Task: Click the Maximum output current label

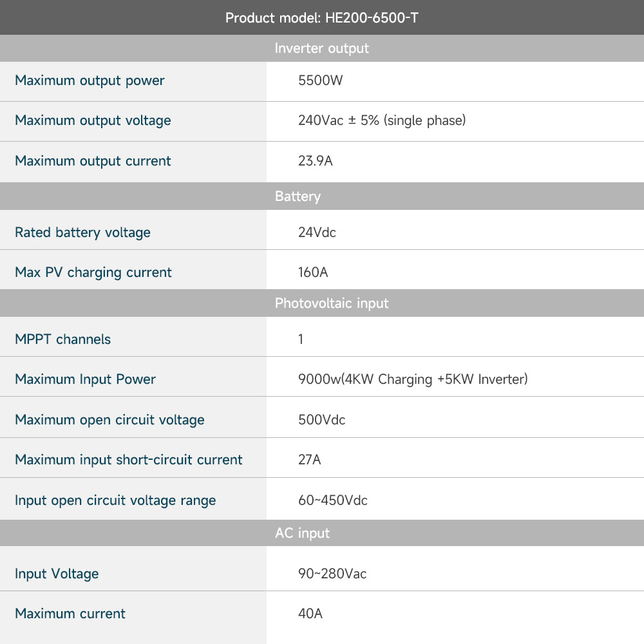Action: tap(93, 161)
